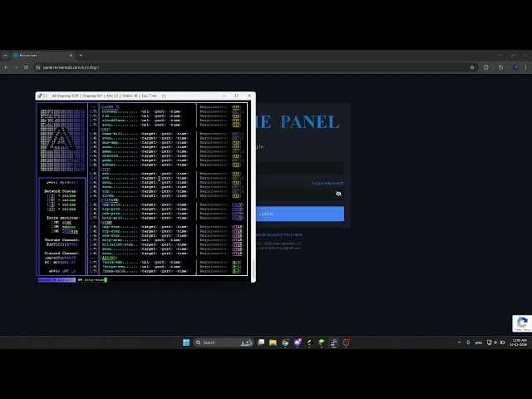Open Task View from the taskbar

tap(260, 342)
